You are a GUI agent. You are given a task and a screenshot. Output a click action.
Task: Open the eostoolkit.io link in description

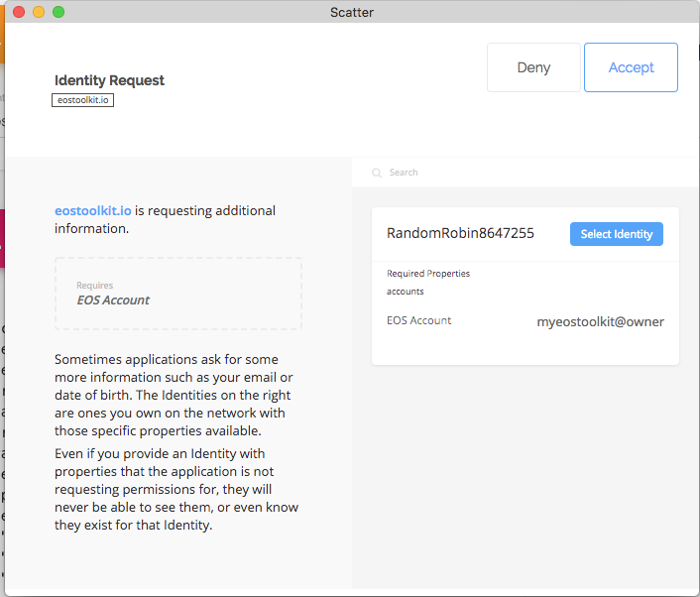[93, 211]
